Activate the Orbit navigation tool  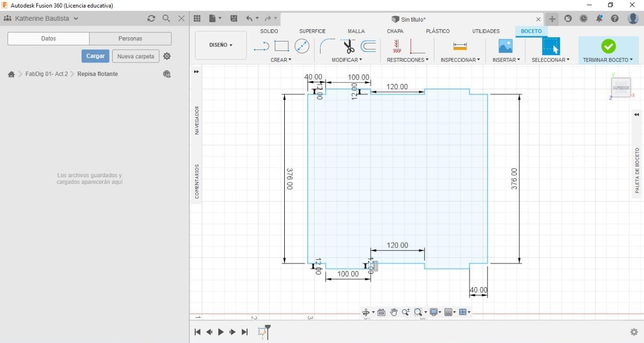366,312
